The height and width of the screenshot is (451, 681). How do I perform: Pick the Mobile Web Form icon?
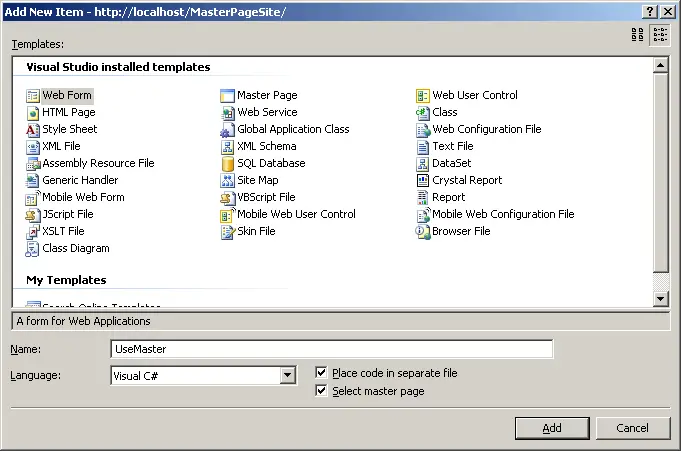coord(33,198)
